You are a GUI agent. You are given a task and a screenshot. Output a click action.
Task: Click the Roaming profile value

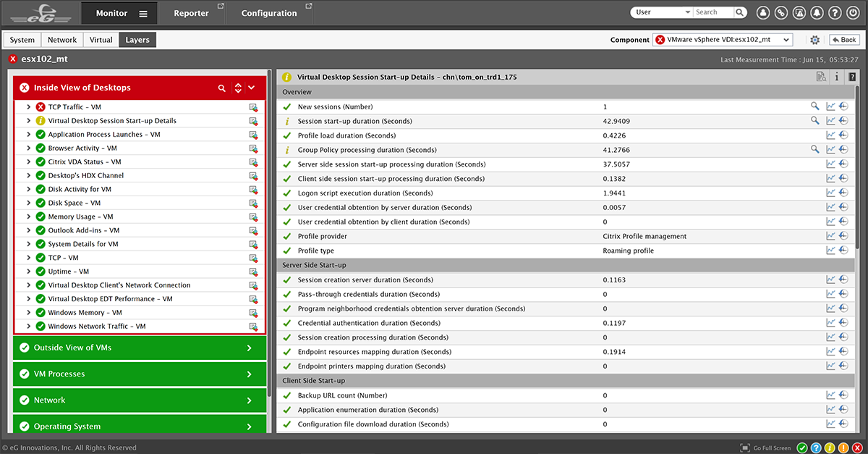tap(628, 251)
